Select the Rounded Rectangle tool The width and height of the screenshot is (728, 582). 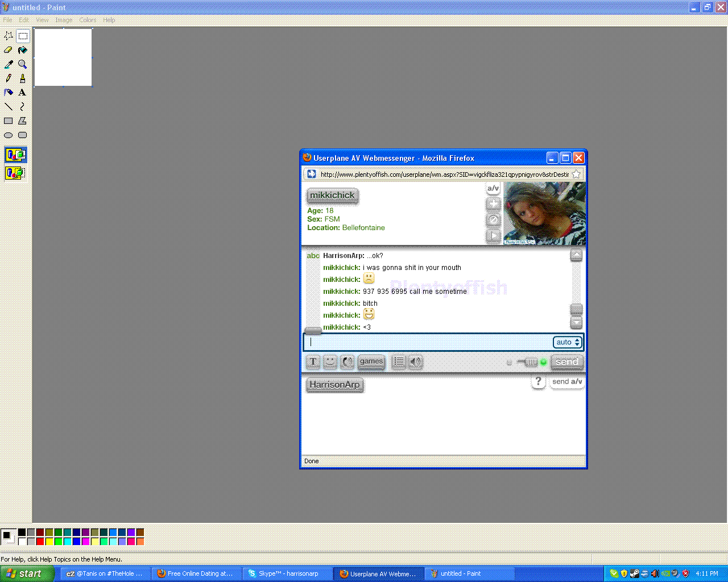click(23, 135)
